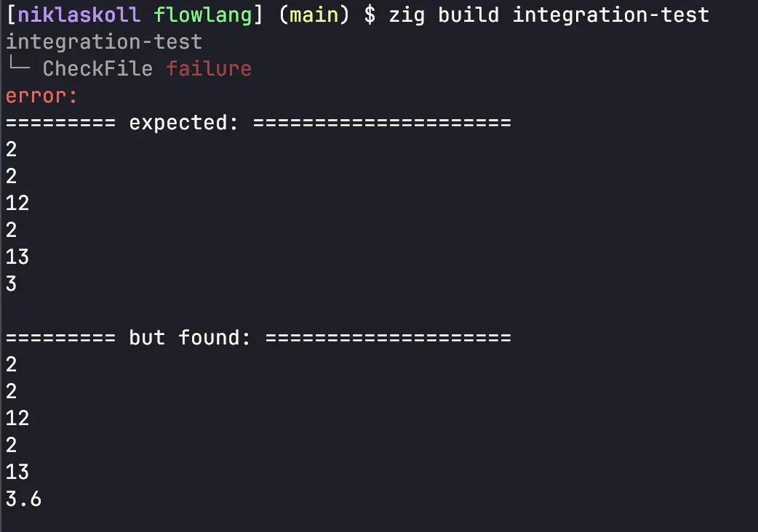Viewport: 758px width, 532px height.
Task: Click the value 13 under expected
Action: pyautogui.click(x=17, y=257)
